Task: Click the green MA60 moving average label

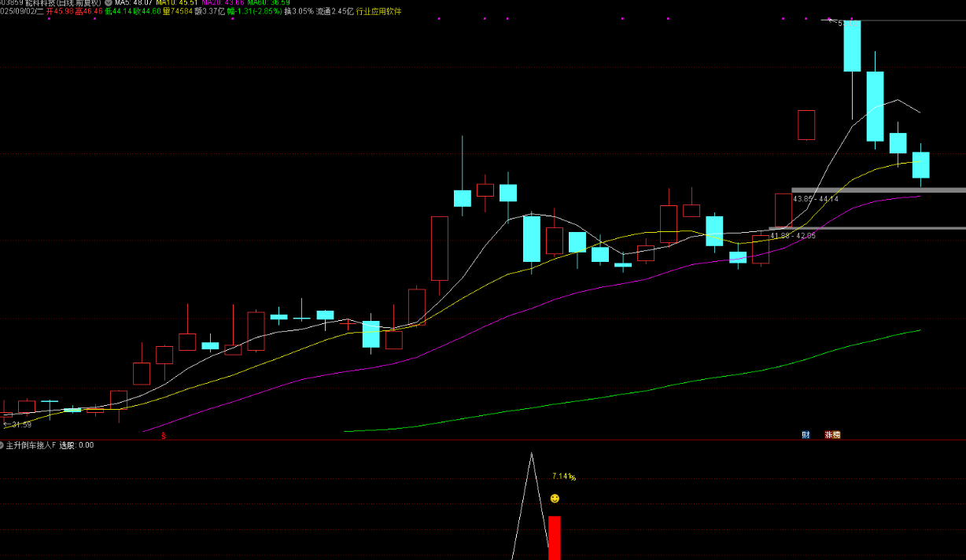Action: tap(268, 3)
